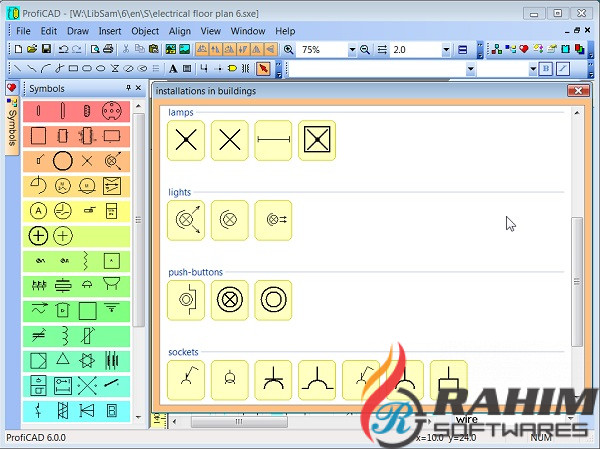Click the installations window vertical scrollbar thumb
Screen dimensions: 600x449
(577, 282)
